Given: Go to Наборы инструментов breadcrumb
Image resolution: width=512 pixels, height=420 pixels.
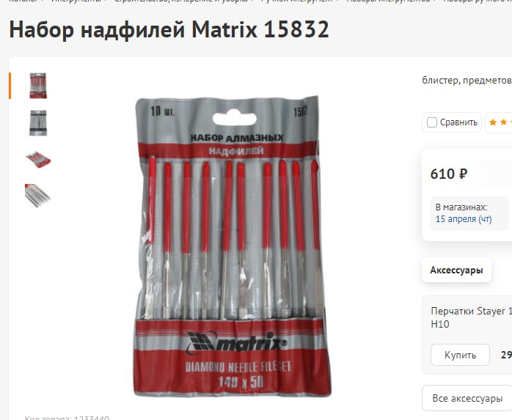Looking at the screenshot, I should (388, 1).
